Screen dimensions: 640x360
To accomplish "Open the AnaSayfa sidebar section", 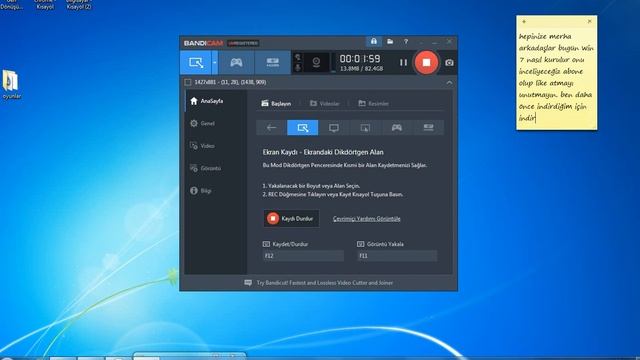I will (216, 101).
